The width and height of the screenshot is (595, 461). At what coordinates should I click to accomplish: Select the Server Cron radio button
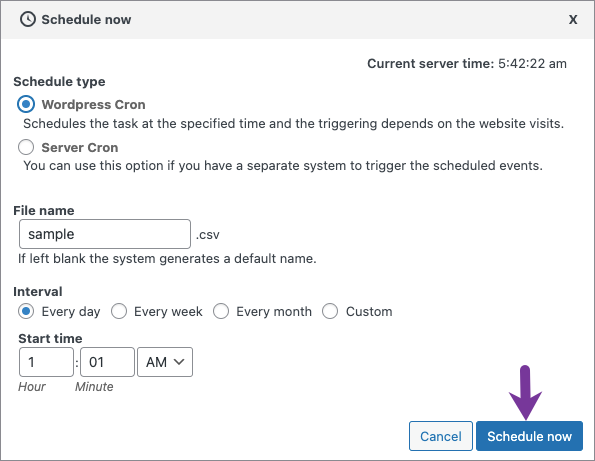point(26,147)
